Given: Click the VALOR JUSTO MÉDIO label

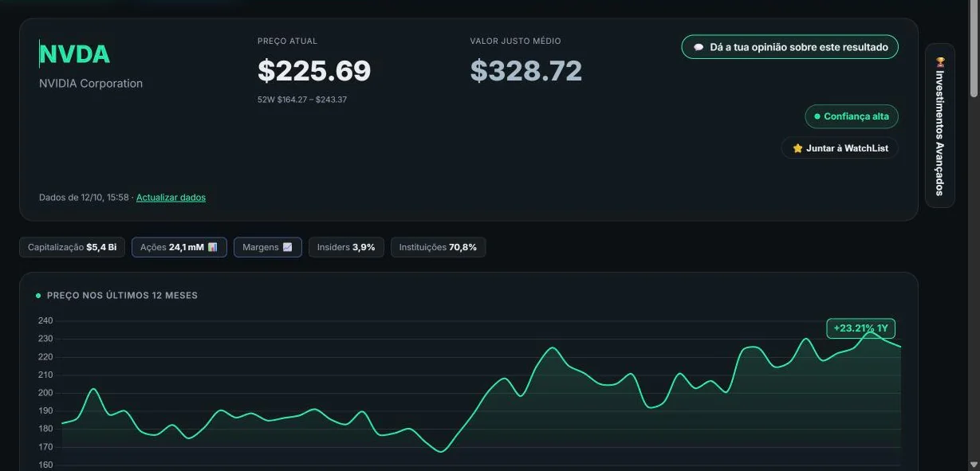Looking at the screenshot, I should (515, 41).
